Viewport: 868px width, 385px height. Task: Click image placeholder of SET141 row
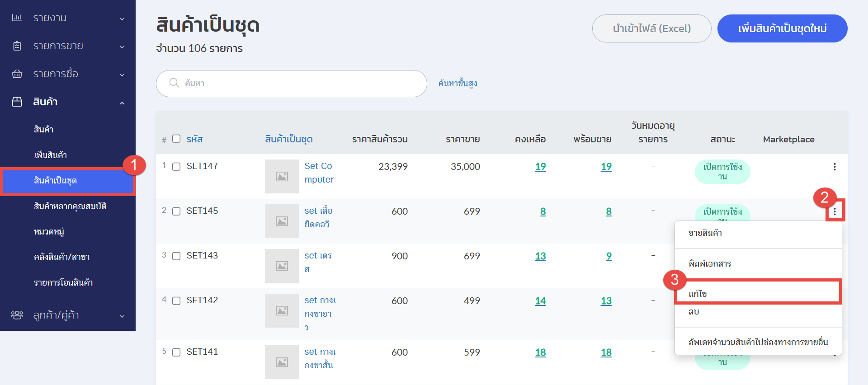click(x=282, y=362)
